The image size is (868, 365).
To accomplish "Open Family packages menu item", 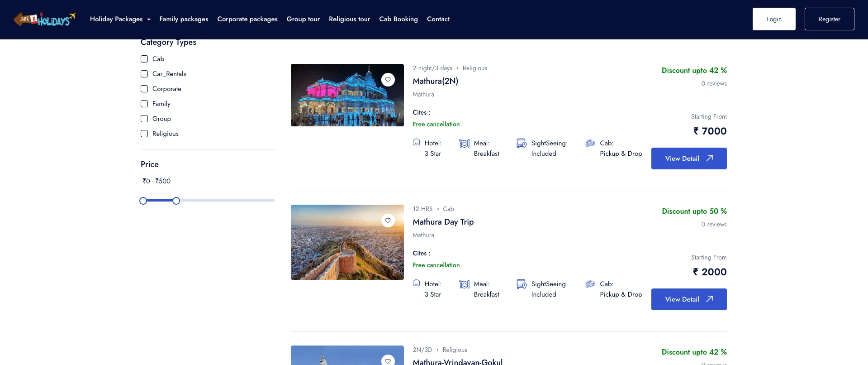I will coord(184,19).
